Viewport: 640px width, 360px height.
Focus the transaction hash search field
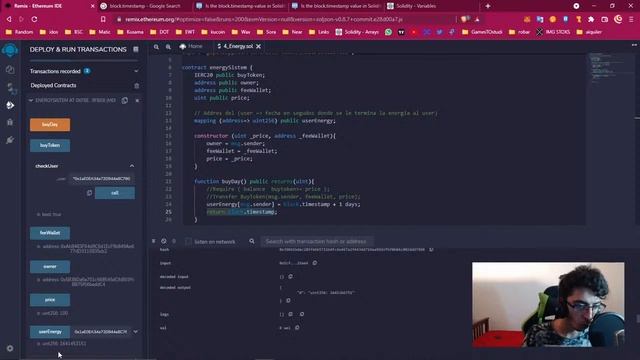coord(317,242)
